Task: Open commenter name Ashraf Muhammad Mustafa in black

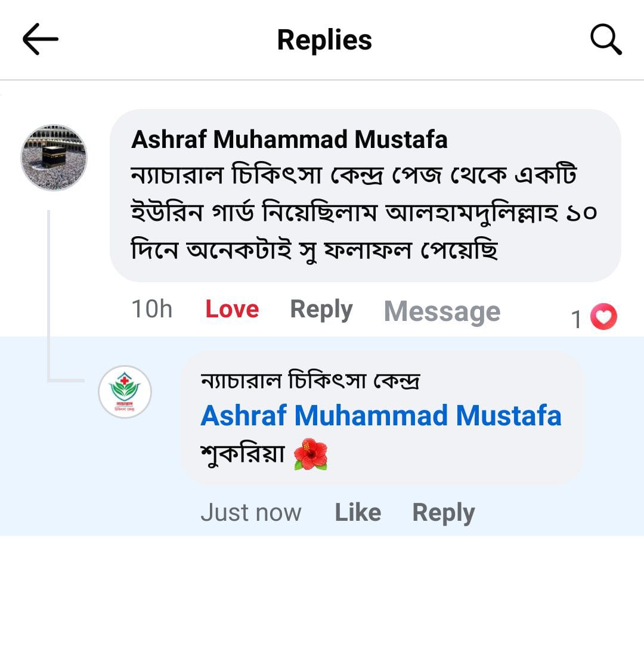Action: tap(289, 140)
